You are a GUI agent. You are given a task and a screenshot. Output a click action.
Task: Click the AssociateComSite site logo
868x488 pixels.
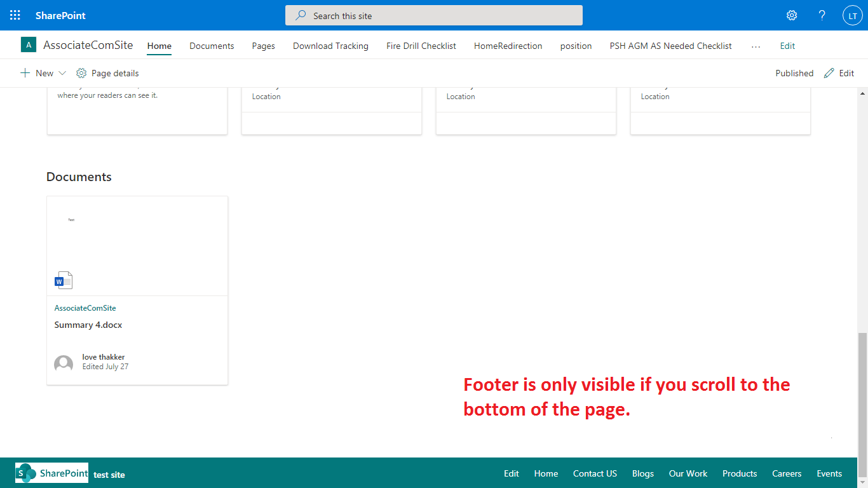tap(29, 44)
